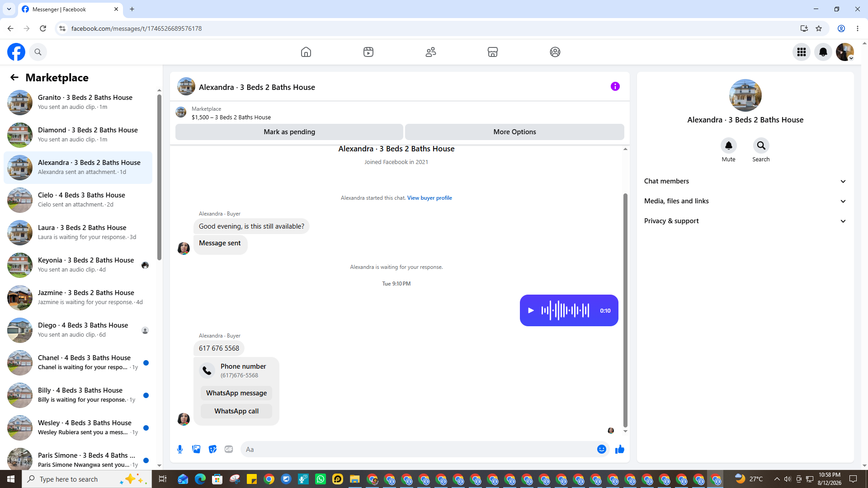Screen dimensions: 868x488
Task: Open the Jazmine 3 Beds 2 Baths chat
Action: pos(78,298)
